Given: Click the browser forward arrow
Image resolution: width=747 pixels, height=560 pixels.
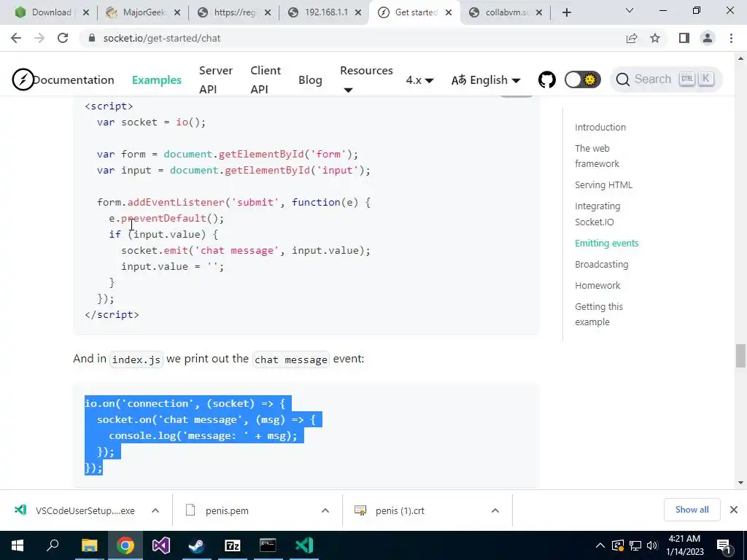Looking at the screenshot, I should (x=39, y=38).
